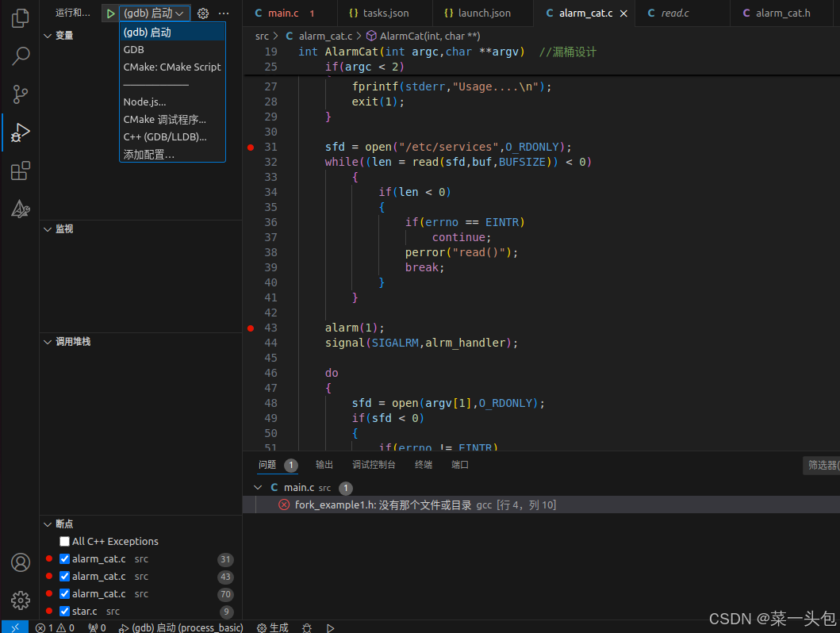Open the Source Control view
This screenshot has width=840, height=633.
[x=20, y=94]
